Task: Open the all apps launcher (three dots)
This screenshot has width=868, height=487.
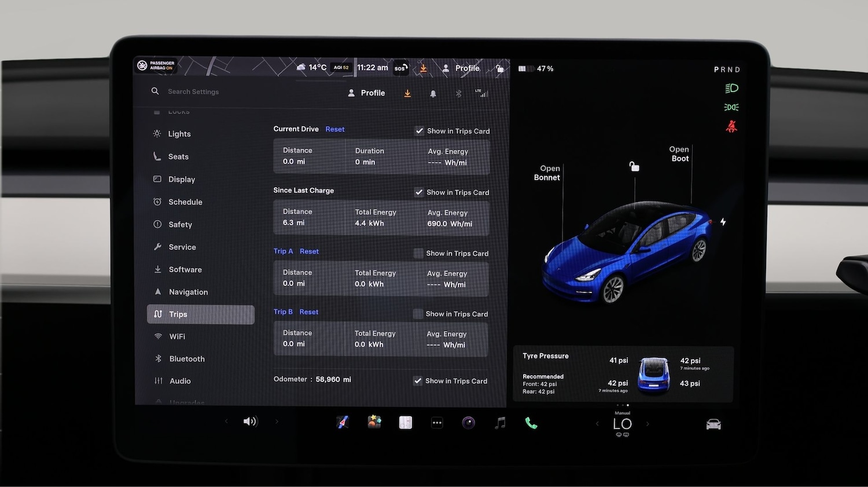Action: [x=437, y=422]
